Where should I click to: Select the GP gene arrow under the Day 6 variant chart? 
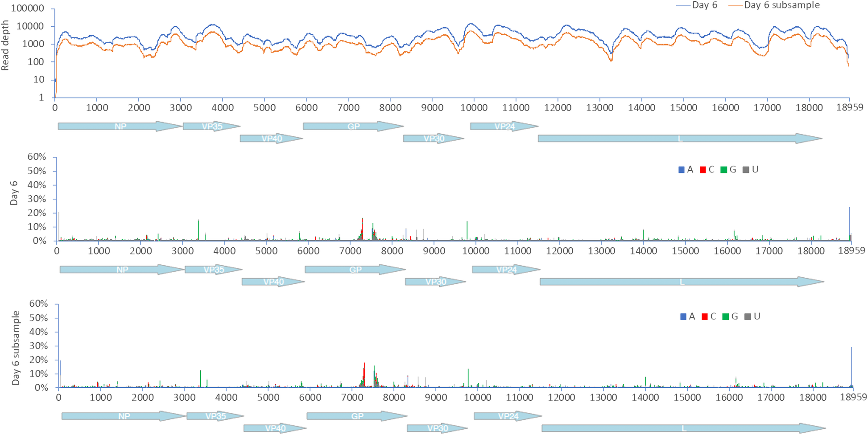point(355,270)
